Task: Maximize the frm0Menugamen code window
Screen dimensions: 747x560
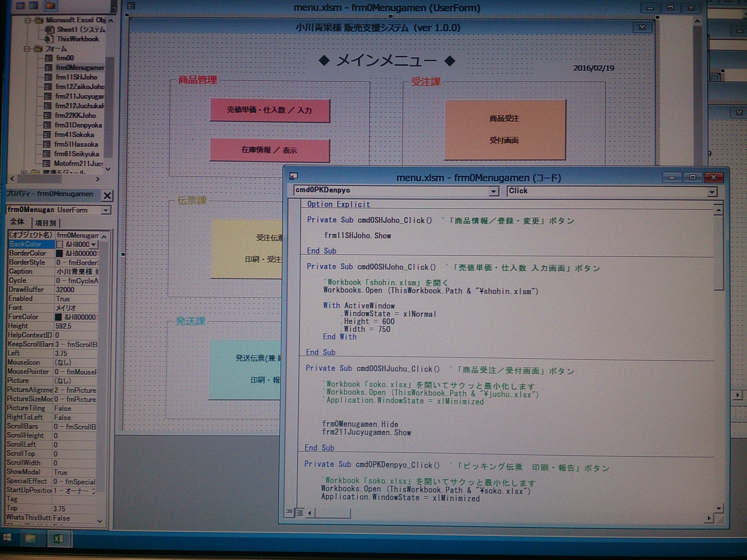Action: (693, 177)
